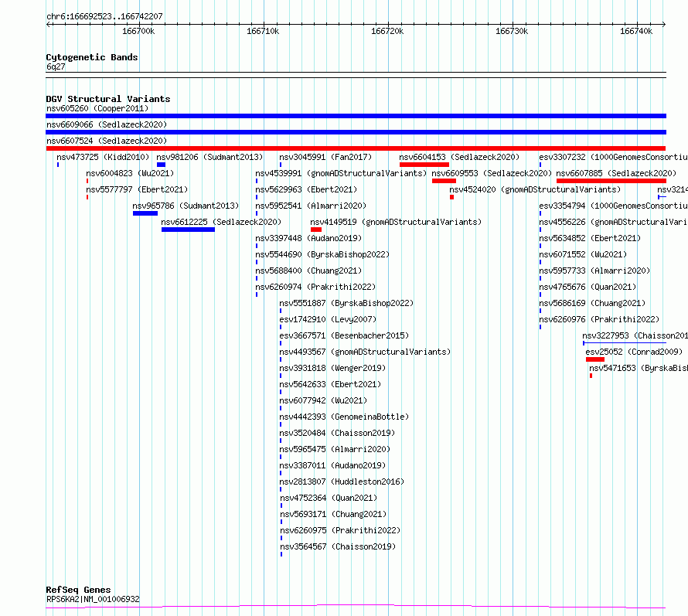The image size is (688, 616).
Task: Click the 166720k ruler position label
Action: point(387,31)
